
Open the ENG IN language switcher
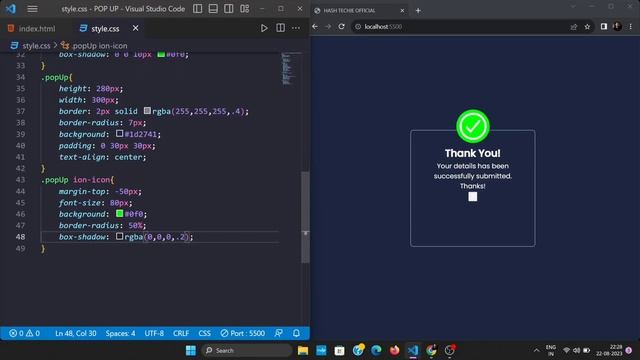551,350
